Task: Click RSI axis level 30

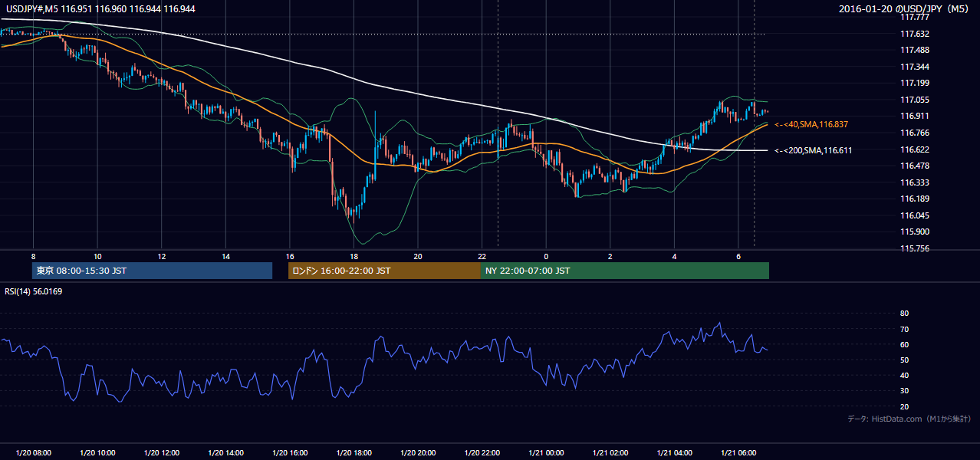Action: click(904, 391)
